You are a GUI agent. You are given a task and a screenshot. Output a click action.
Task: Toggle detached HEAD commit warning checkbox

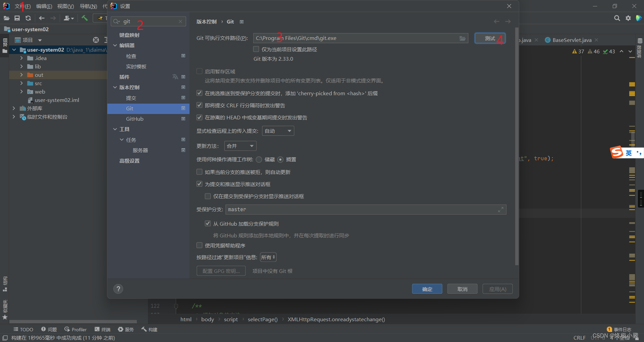200,117
